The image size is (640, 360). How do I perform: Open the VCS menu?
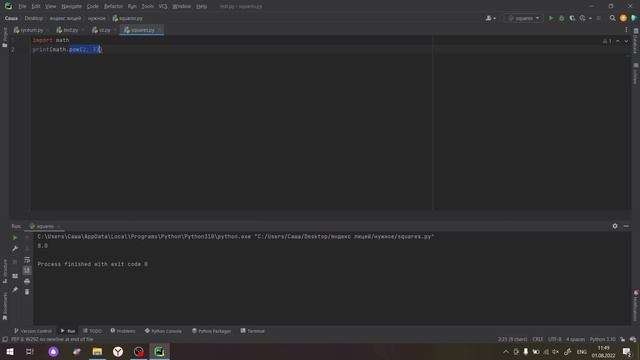click(163, 7)
